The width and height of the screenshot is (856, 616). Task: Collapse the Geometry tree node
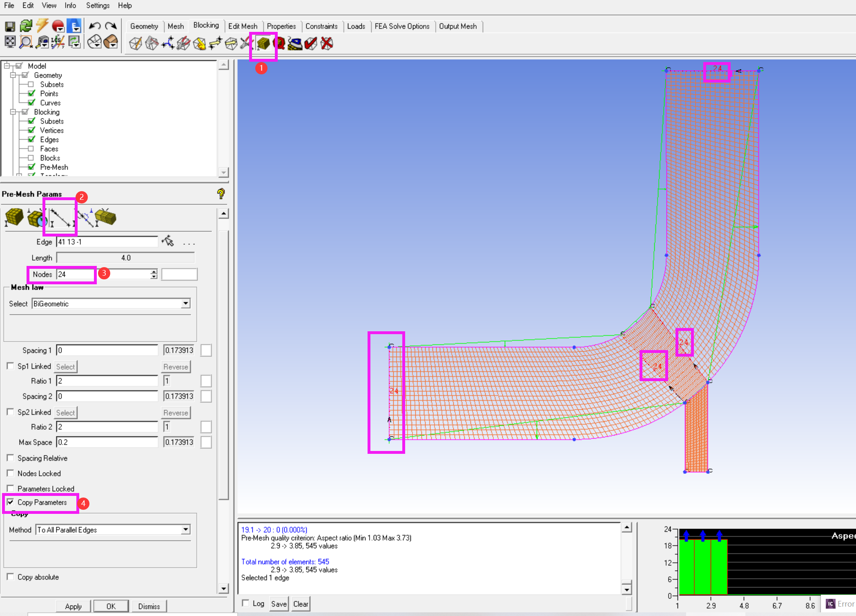tap(13, 75)
